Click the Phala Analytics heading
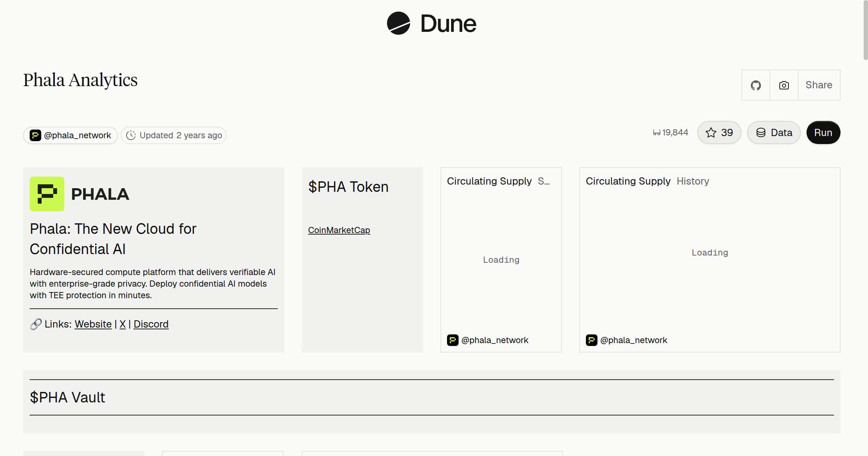 pos(80,80)
